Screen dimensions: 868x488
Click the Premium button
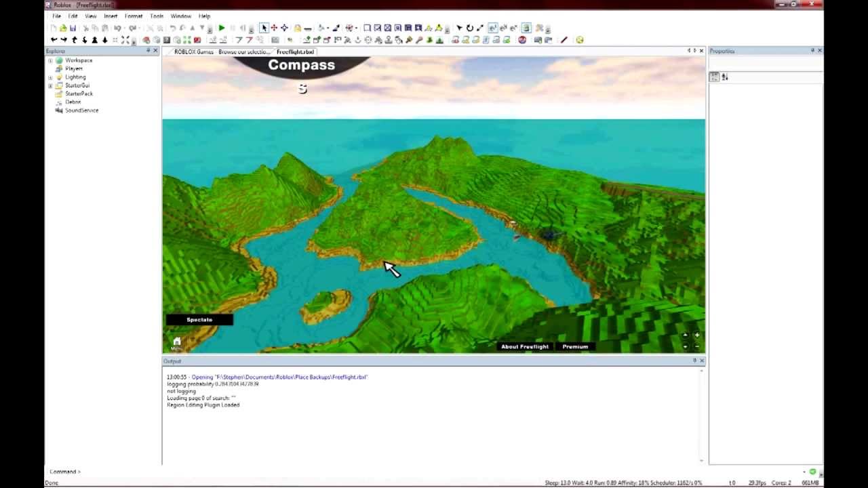click(575, 346)
